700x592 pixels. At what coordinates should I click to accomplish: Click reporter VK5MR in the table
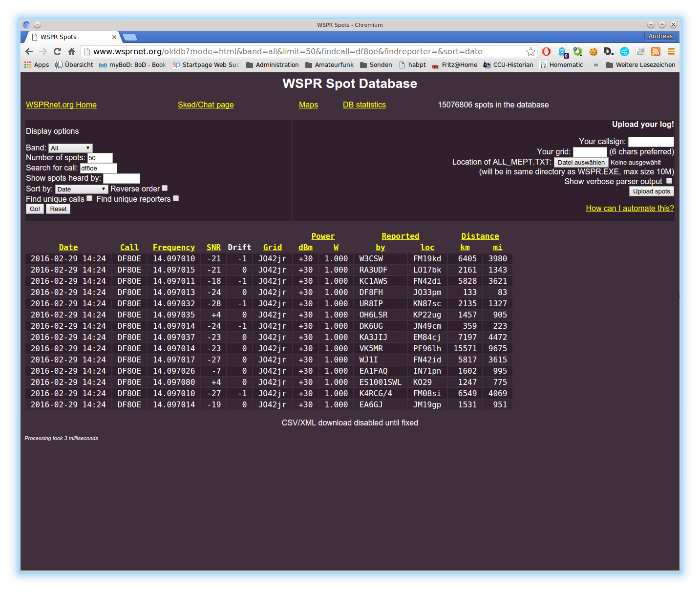[x=371, y=349]
